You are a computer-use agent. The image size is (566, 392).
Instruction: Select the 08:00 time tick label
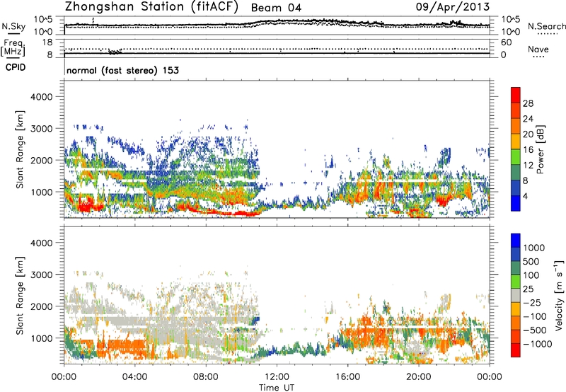[206, 377]
